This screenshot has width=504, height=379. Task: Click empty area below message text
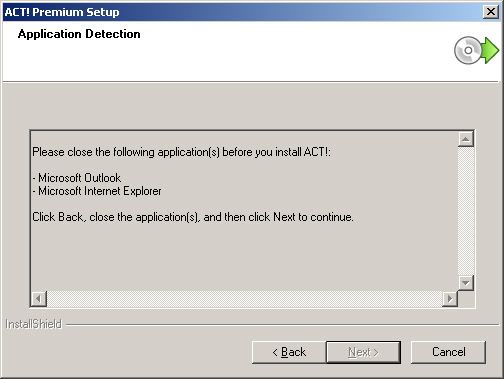point(244,257)
